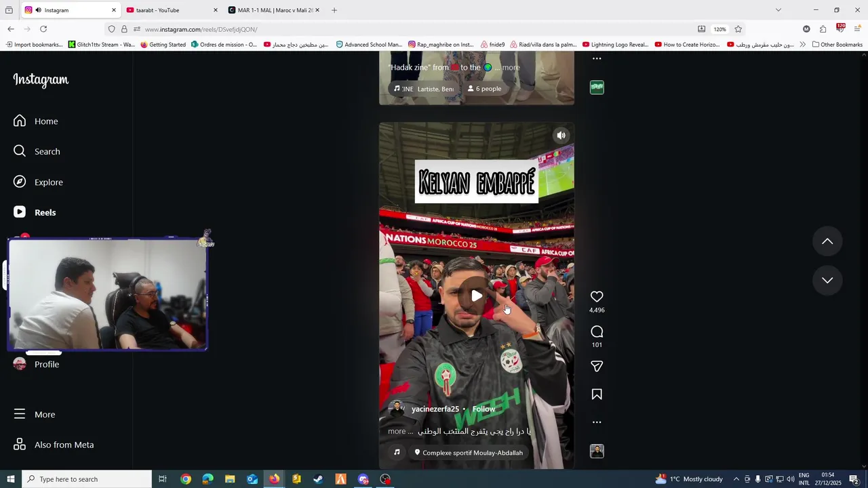Image resolution: width=868 pixels, height=488 pixels.
Task: Expand 'Hadak zine' caption with more
Action: [x=511, y=68]
